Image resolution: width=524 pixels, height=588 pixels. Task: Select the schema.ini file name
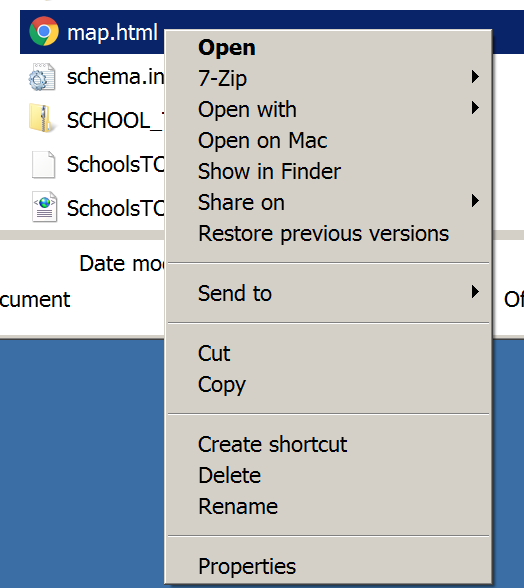click(x=116, y=76)
